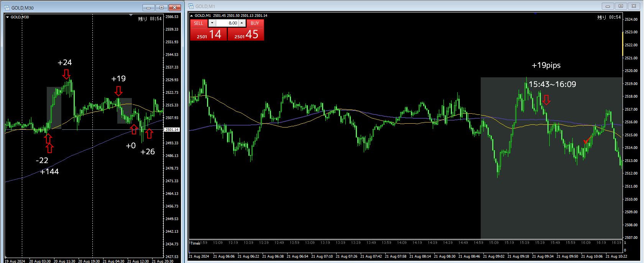
Task: Maximize the GOLD,M30 chart window
Action: (162, 7)
